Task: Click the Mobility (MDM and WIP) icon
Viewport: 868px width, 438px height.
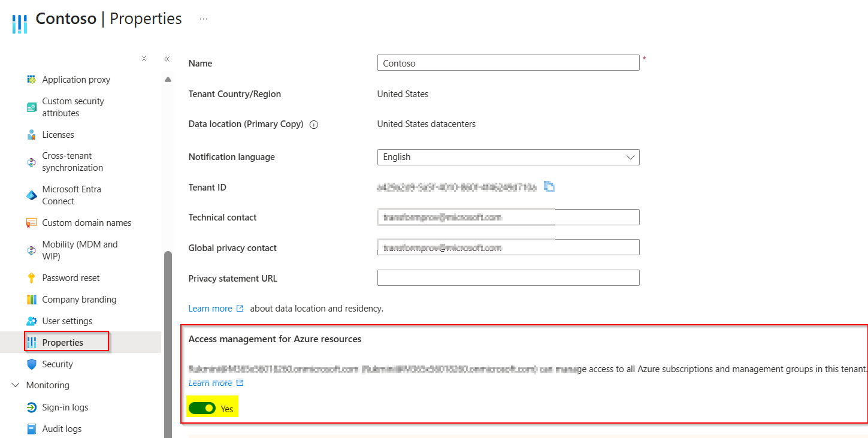Action: coord(32,250)
